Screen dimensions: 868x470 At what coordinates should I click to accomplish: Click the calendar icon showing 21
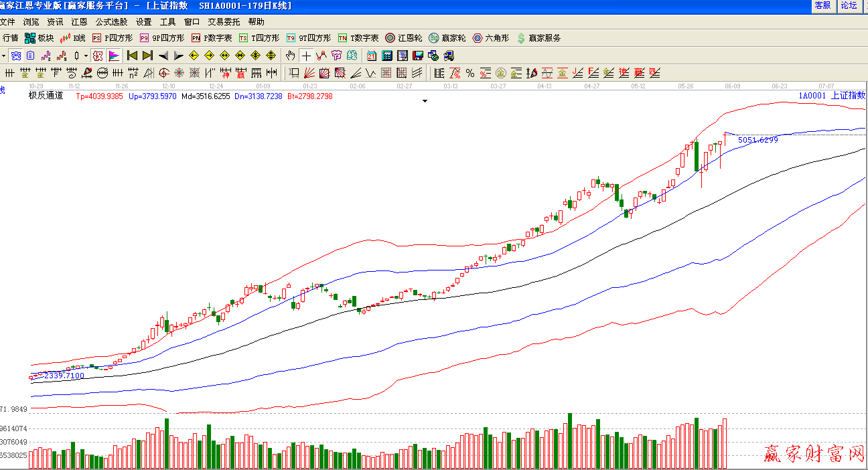371,56
